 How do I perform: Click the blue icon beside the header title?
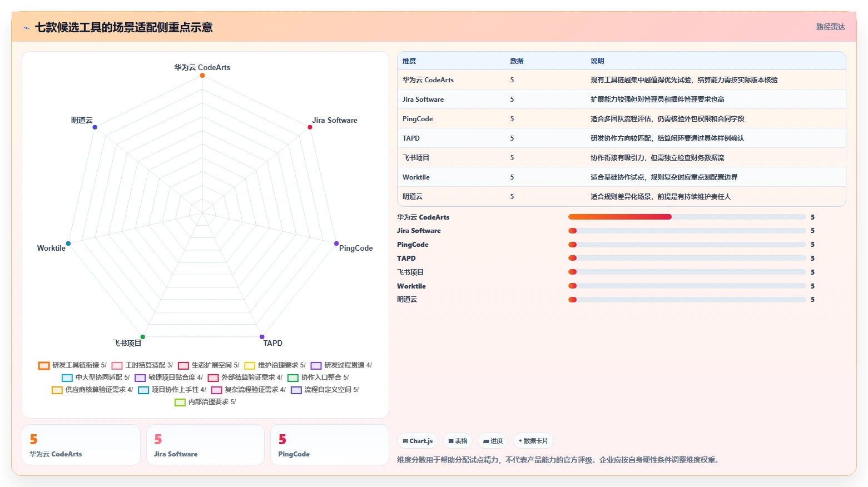point(26,28)
